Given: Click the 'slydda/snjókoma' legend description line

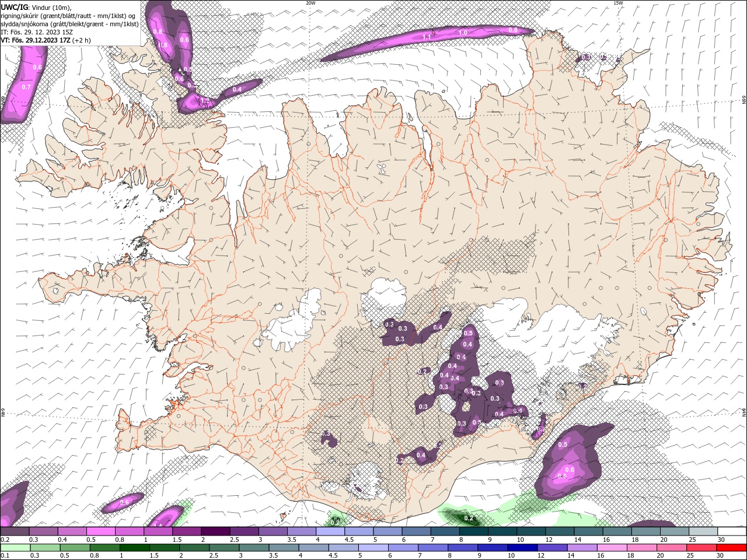Looking at the screenshot, I should click(x=69, y=24).
